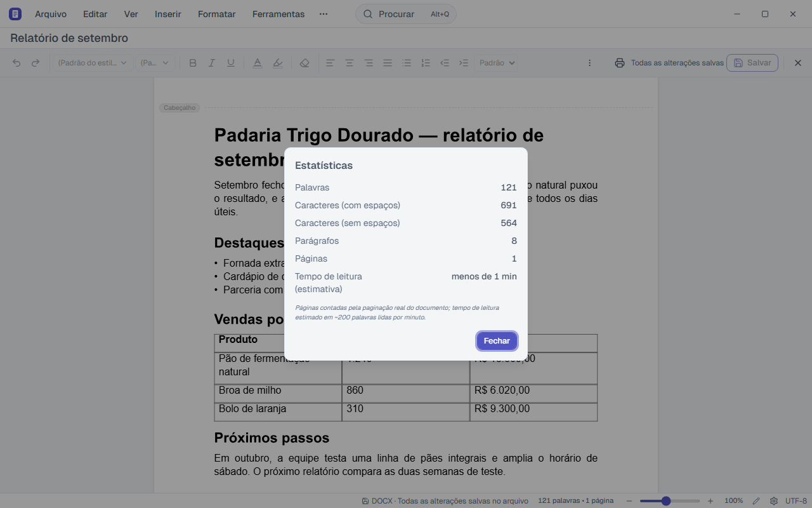Click the Parágrafos row label
This screenshot has width=812, height=508.
point(317,241)
